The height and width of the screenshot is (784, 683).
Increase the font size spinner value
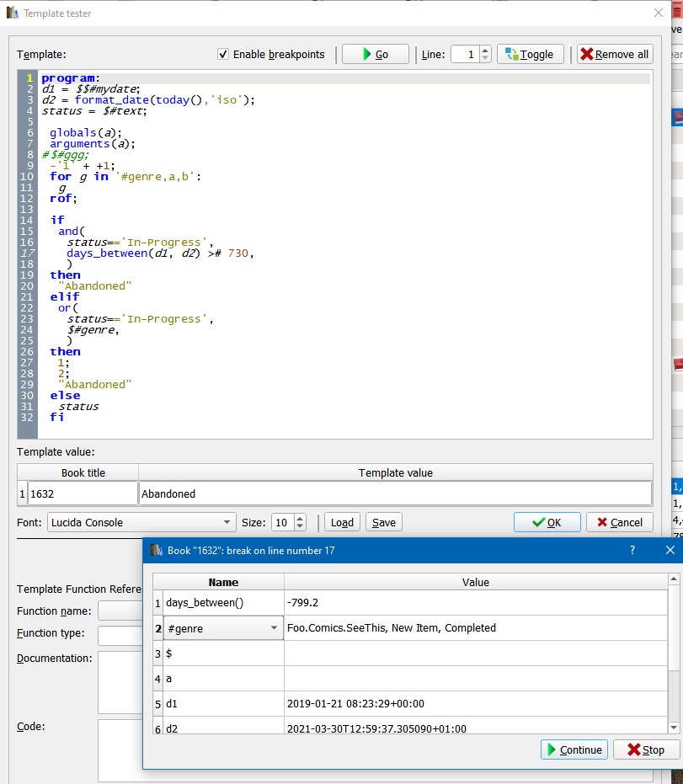[301, 518]
